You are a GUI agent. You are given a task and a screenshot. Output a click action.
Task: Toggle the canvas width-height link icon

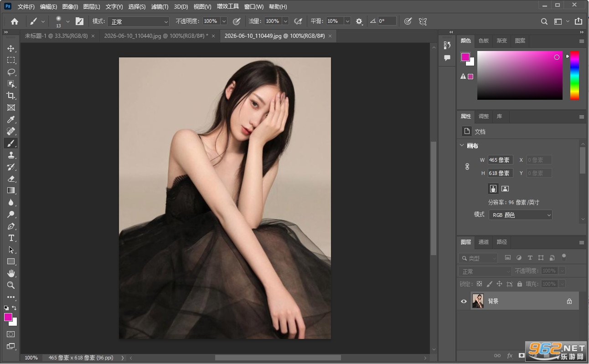click(467, 167)
